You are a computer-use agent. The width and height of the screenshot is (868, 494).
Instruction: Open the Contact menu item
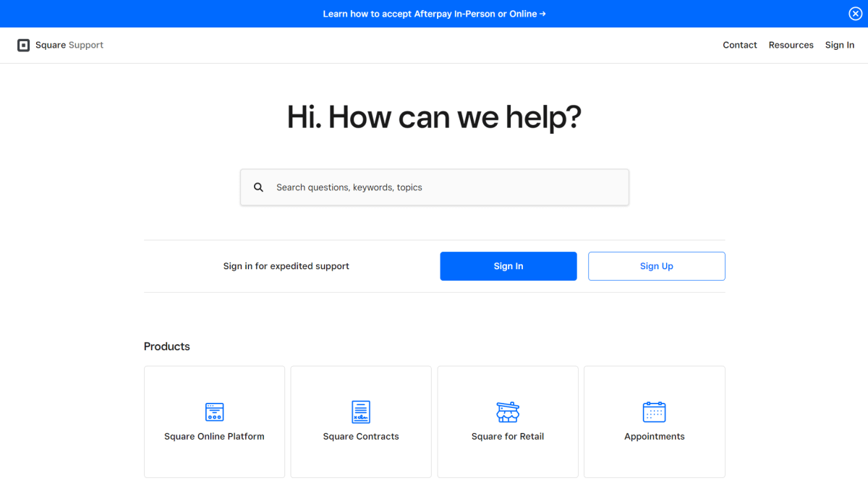pos(740,45)
